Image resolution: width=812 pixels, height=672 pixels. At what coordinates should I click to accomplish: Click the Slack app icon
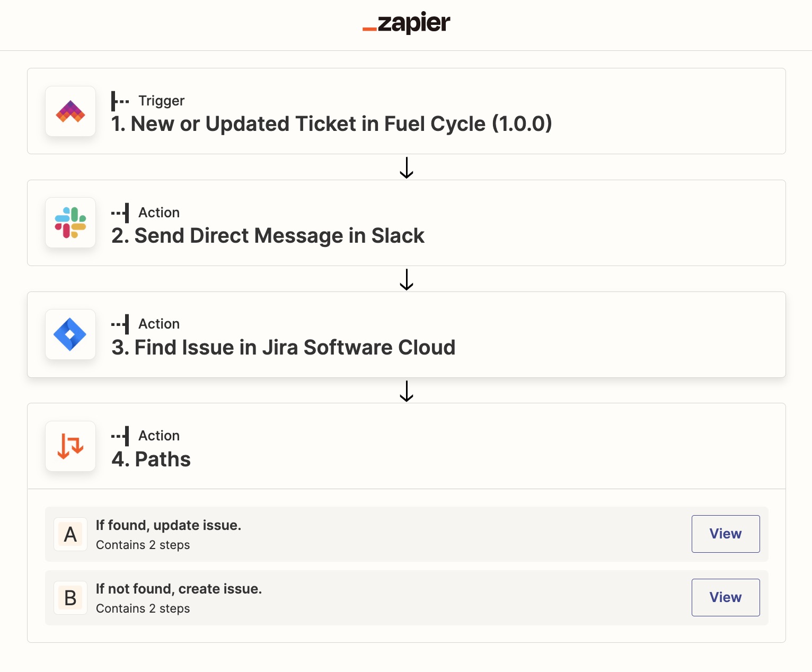[x=70, y=223]
